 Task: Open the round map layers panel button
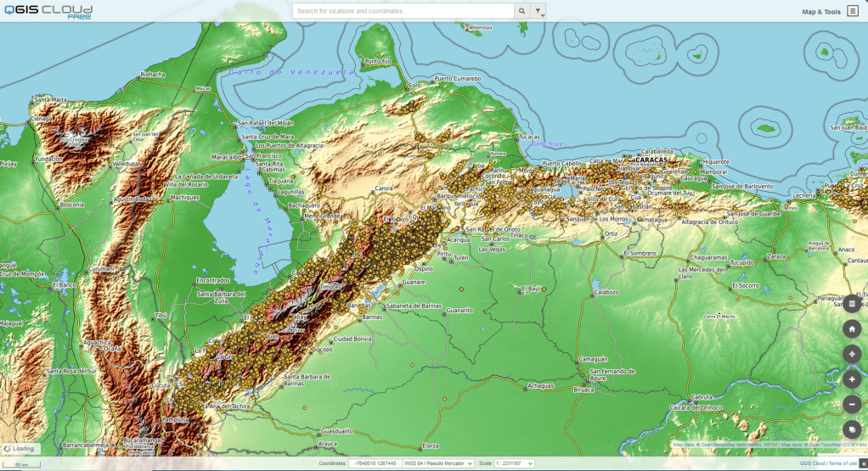pyautogui.click(x=852, y=303)
